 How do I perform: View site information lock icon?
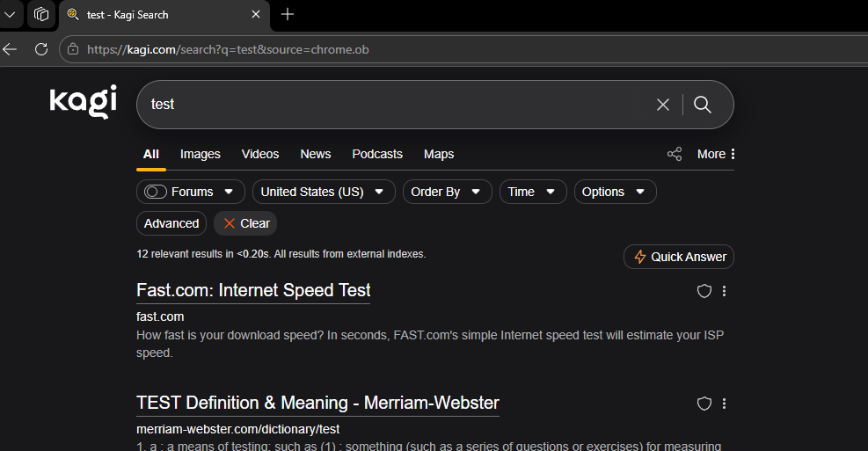point(72,49)
